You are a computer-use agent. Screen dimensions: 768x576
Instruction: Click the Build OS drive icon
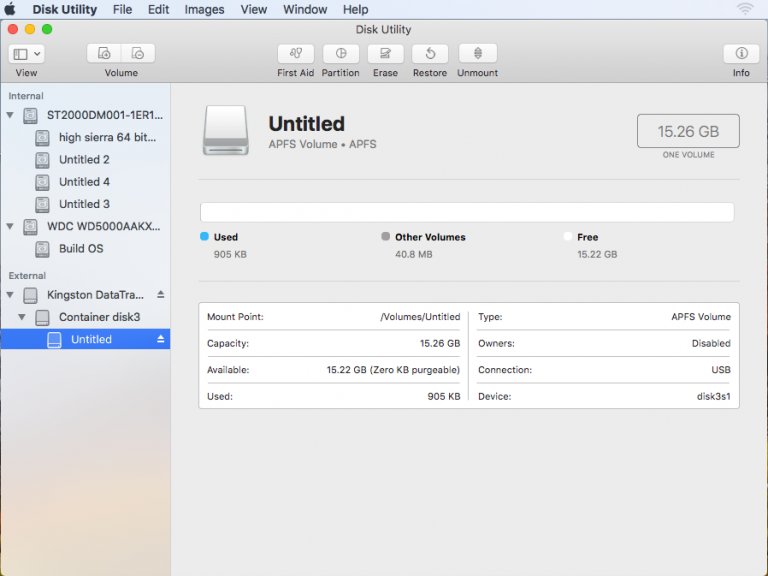[x=43, y=249]
